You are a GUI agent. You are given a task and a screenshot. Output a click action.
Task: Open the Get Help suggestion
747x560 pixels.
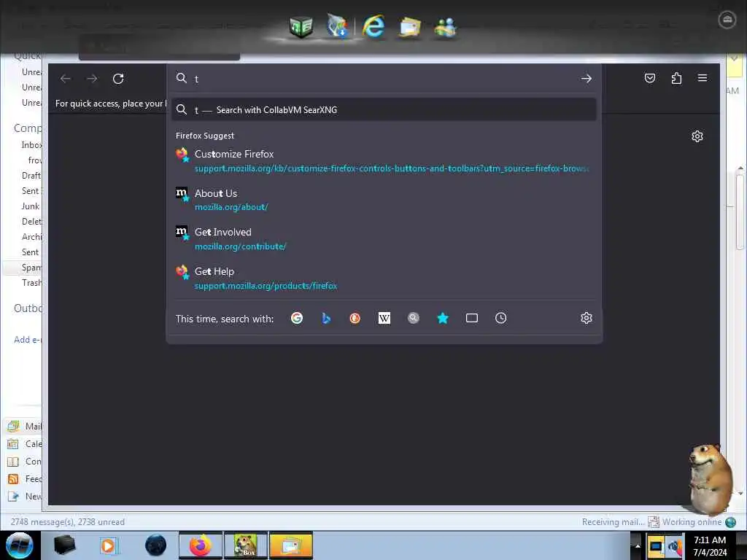coord(384,279)
